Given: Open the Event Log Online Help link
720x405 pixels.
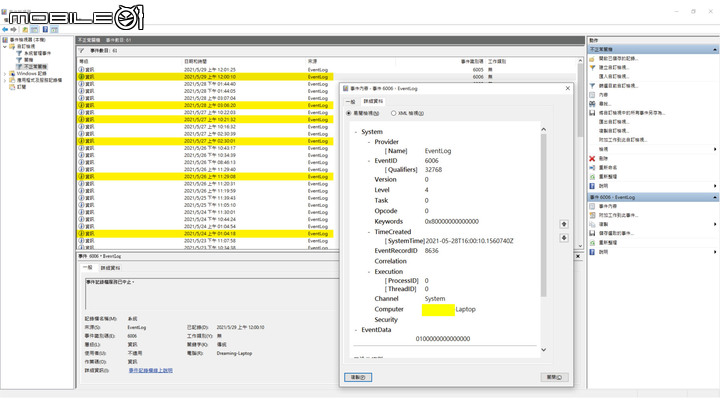Looking at the screenshot, I should pyautogui.click(x=151, y=371).
